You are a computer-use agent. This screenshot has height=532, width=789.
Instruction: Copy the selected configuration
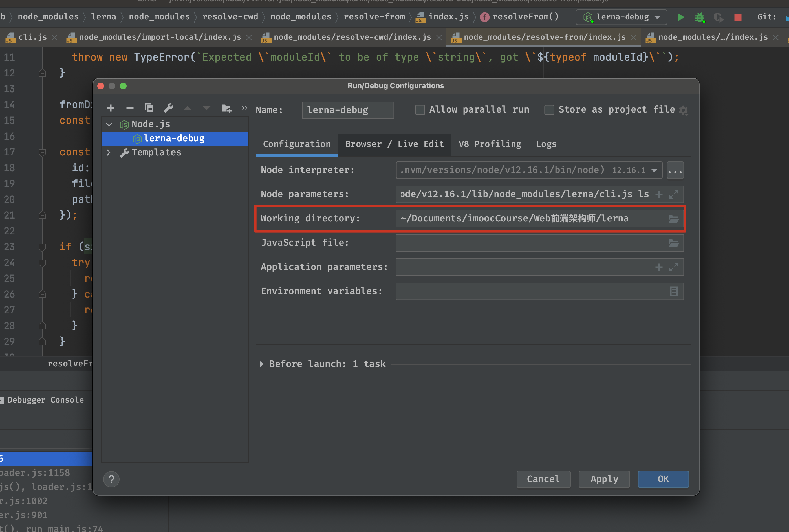(149, 108)
